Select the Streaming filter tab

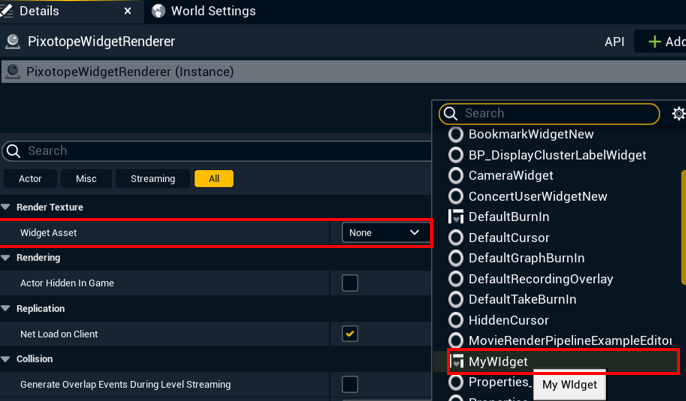(152, 179)
